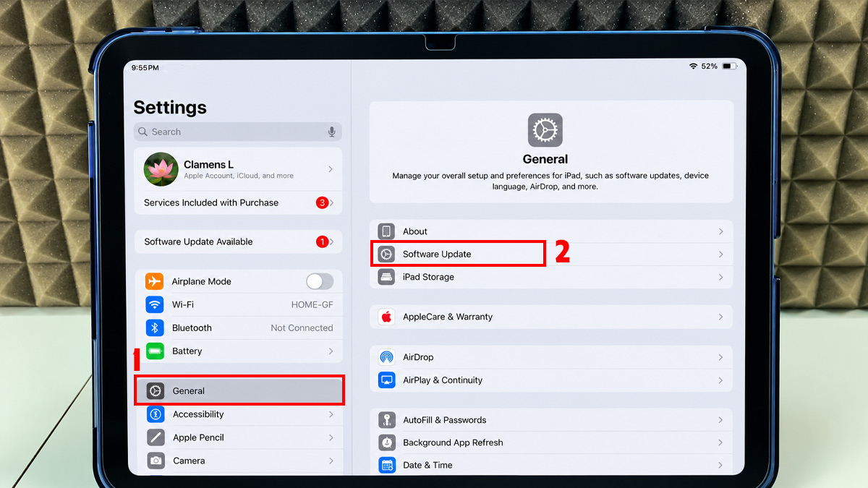Open the Software Update row

coord(551,254)
